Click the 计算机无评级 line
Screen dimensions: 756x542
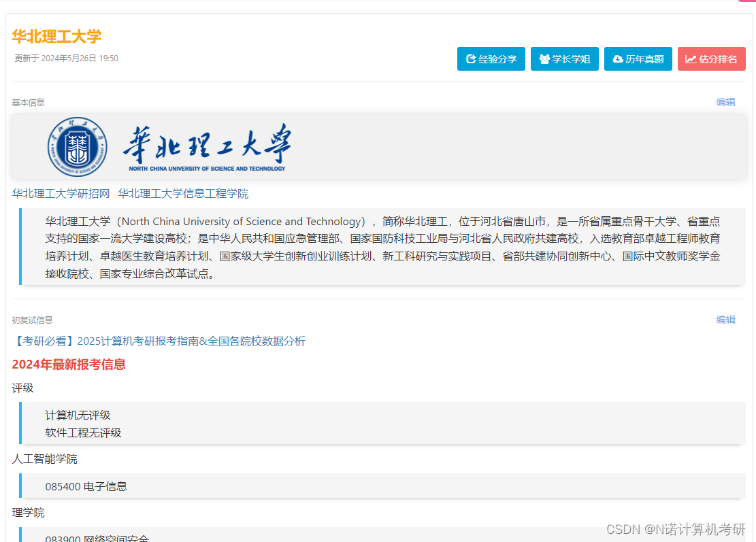pyautogui.click(x=78, y=416)
